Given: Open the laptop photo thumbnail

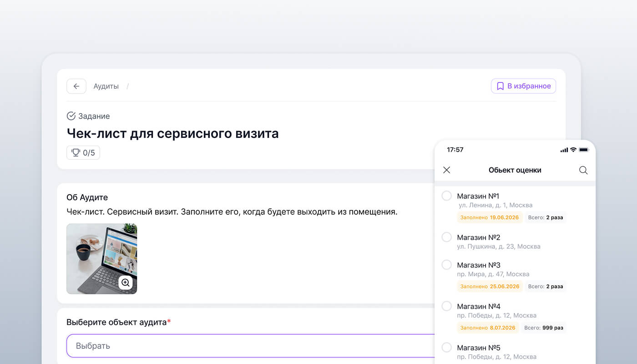Looking at the screenshot, I should tap(102, 258).
